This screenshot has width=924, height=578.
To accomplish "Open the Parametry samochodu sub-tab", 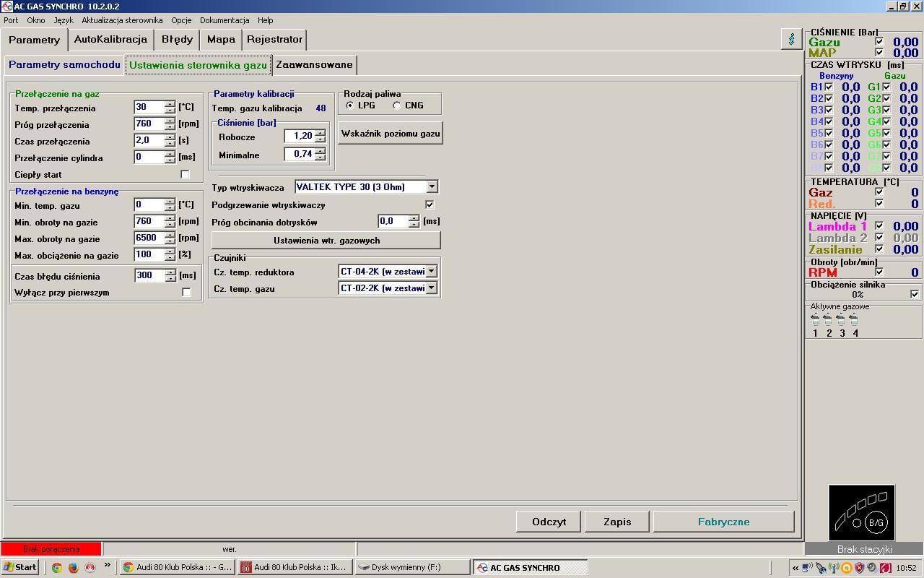I will pyautogui.click(x=65, y=64).
